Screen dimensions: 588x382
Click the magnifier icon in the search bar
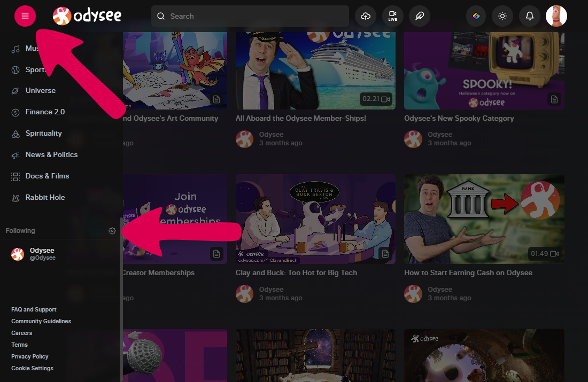161,16
